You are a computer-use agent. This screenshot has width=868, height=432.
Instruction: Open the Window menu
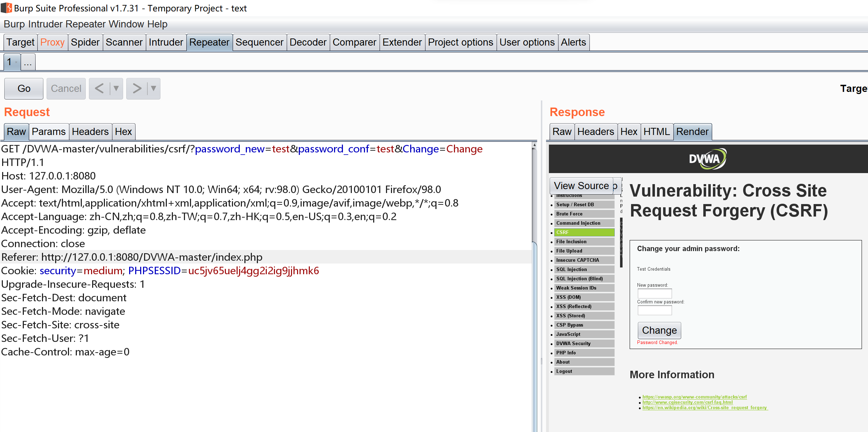click(x=126, y=24)
